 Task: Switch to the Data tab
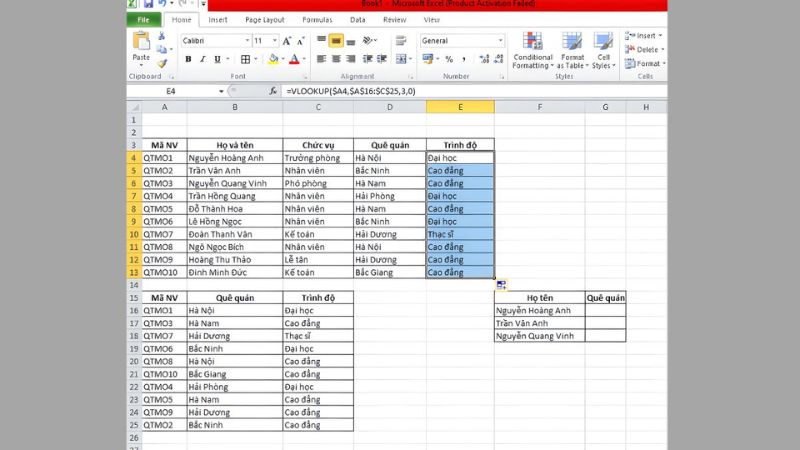(357, 20)
